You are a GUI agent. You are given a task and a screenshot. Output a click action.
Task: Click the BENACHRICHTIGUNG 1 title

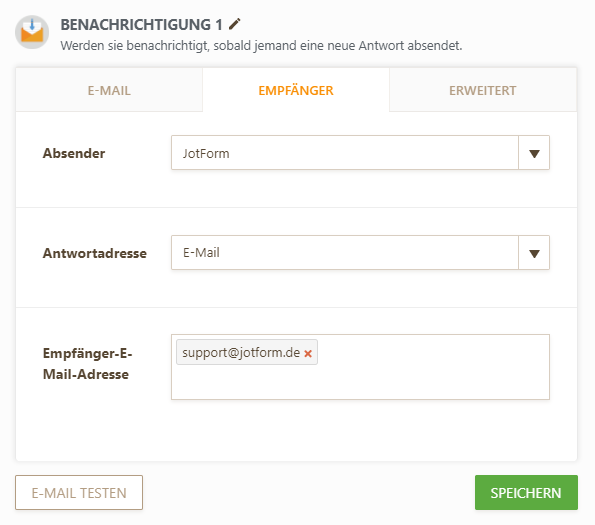tap(142, 25)
